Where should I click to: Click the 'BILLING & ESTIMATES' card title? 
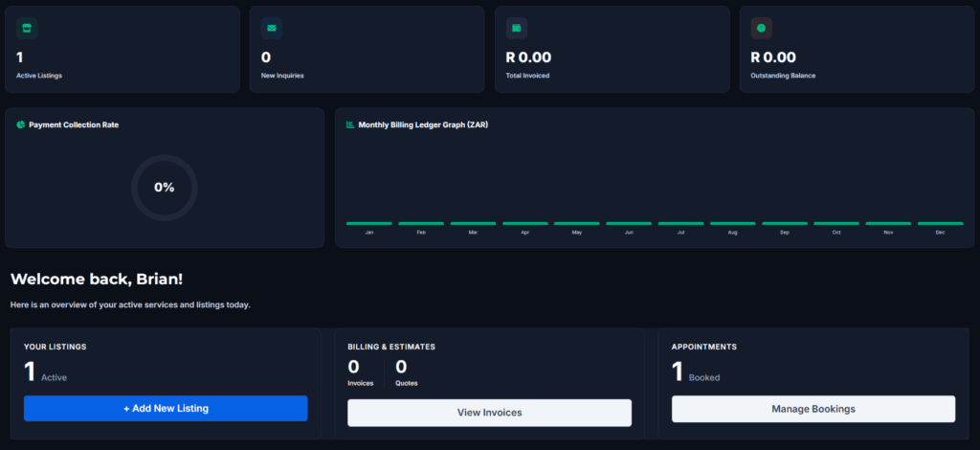(391, 347)
